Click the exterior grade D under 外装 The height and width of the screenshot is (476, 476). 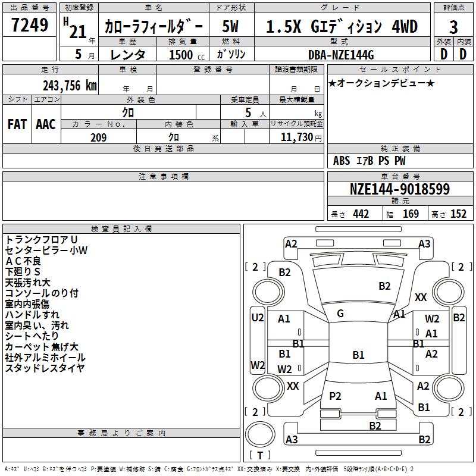point(444,54)
